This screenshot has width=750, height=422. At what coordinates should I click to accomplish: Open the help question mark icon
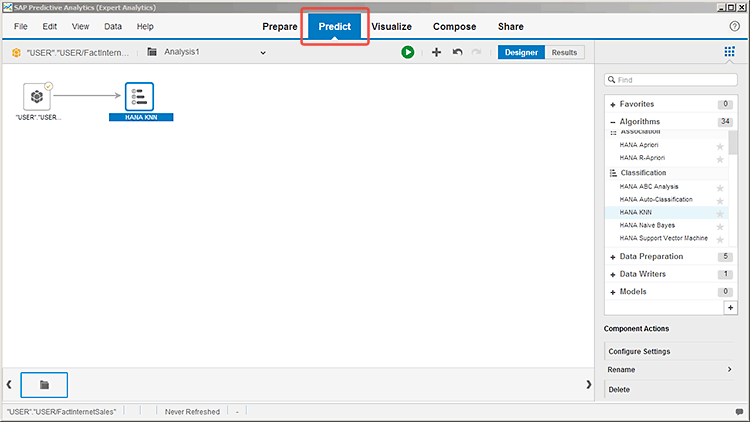pos(735,26)
